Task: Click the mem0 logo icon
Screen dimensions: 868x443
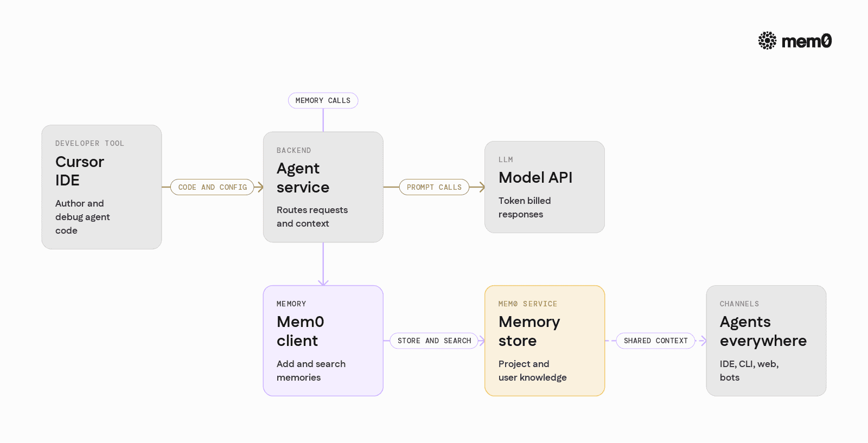Action: click(x=767, y=41)
